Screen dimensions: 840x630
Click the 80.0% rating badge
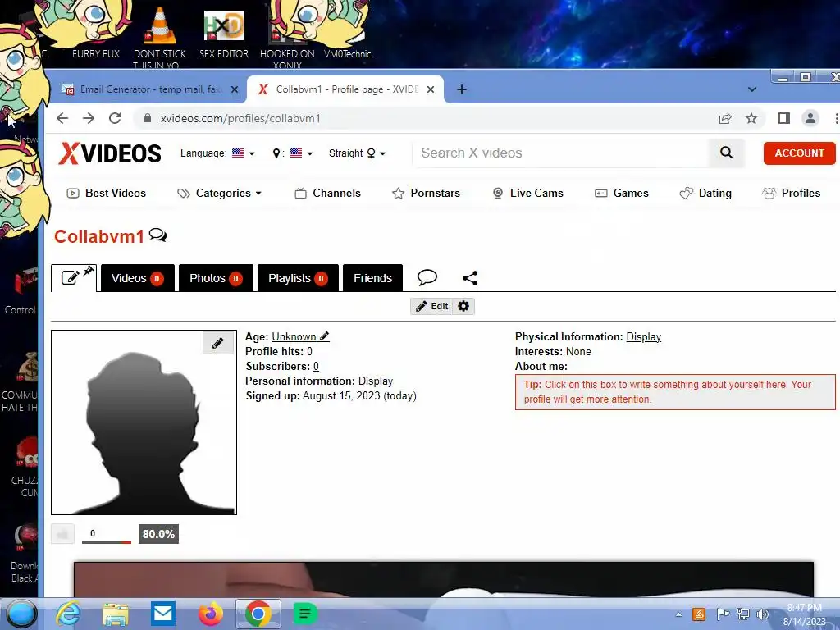click(158, 534)
